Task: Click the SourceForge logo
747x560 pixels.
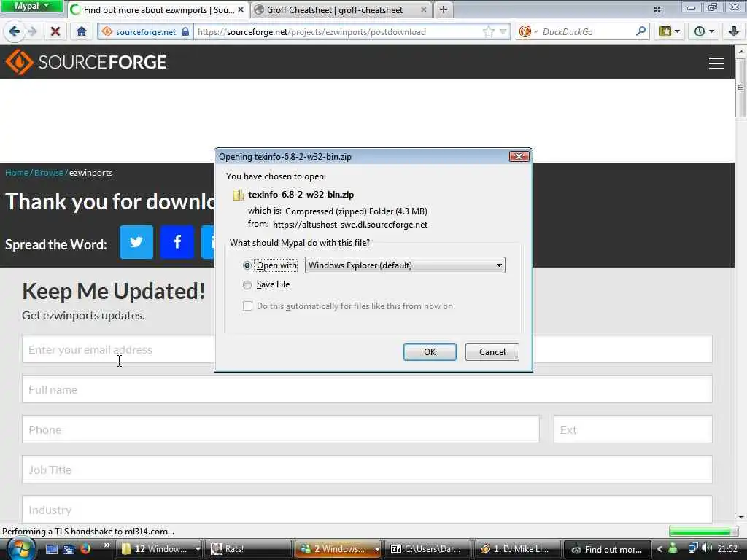Action: (x=86, y=62)
